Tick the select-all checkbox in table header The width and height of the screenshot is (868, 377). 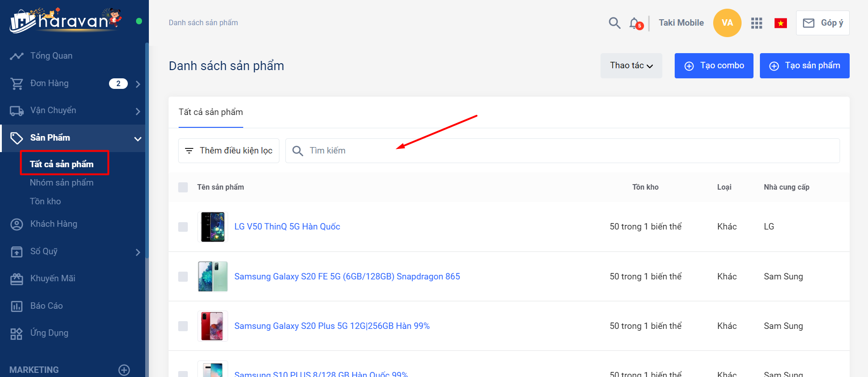point(183,187)
